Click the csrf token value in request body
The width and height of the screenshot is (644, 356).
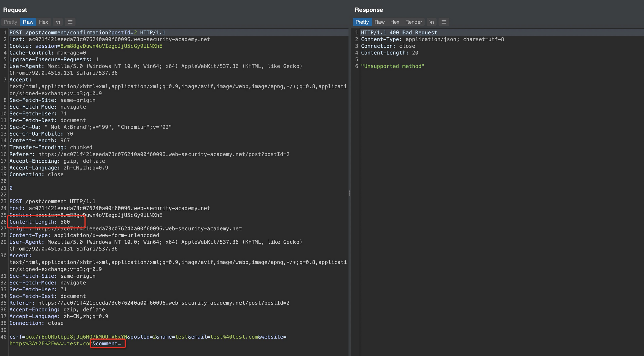[76, 337]
